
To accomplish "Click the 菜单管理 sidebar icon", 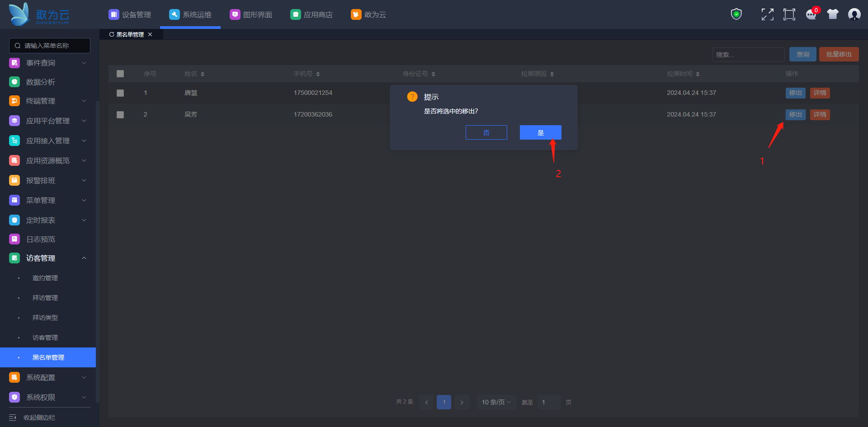I will point(14,200).
